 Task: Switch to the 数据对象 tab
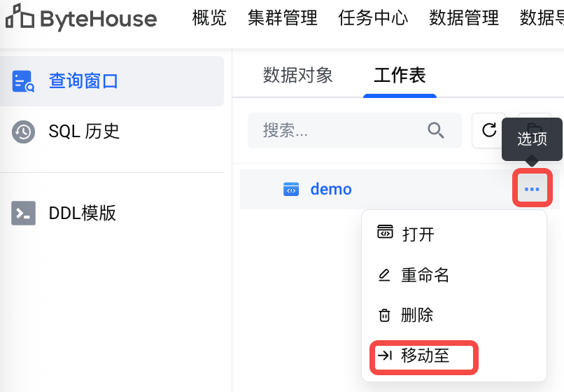pos(297,75)
